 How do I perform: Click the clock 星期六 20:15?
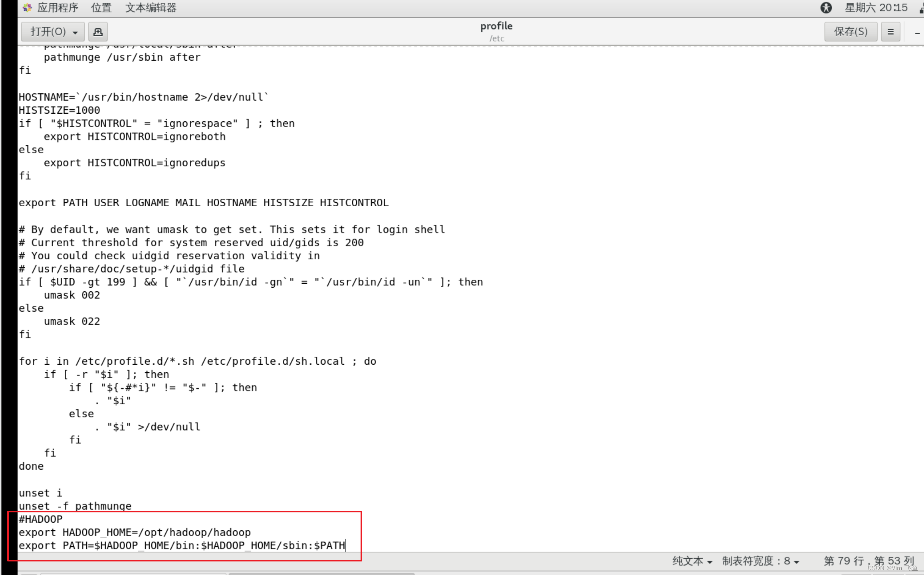(876, 8)
